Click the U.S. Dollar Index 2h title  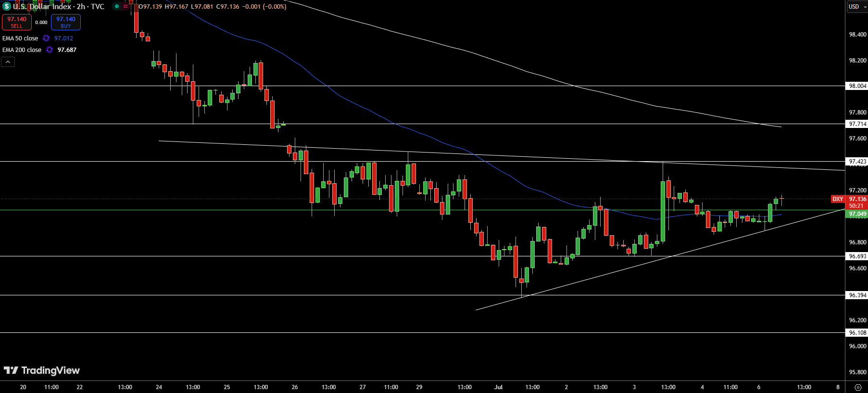click(59, 7)
